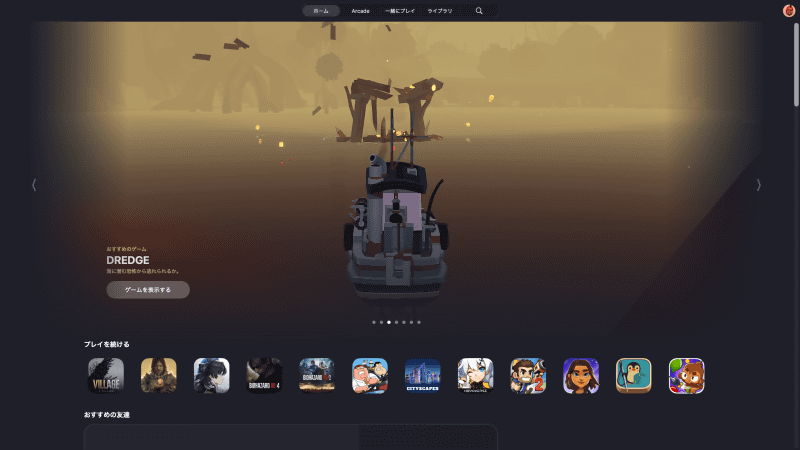Open the Family Guy game icon

370,376
